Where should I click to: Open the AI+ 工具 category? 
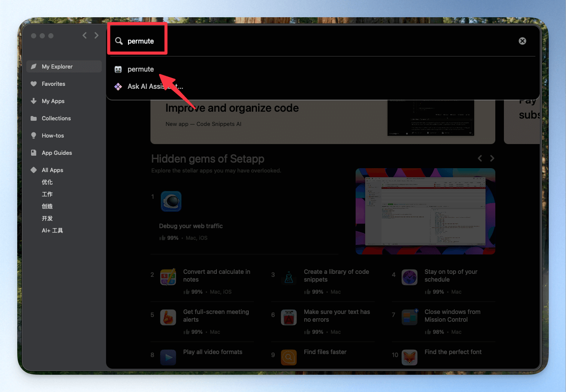click(52, 230)
